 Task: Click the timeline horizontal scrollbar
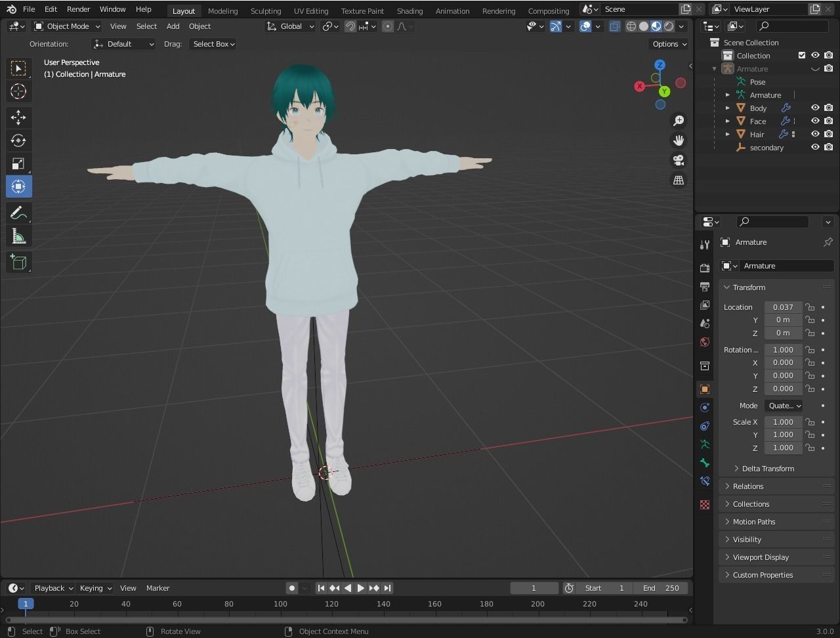(346, 620)
